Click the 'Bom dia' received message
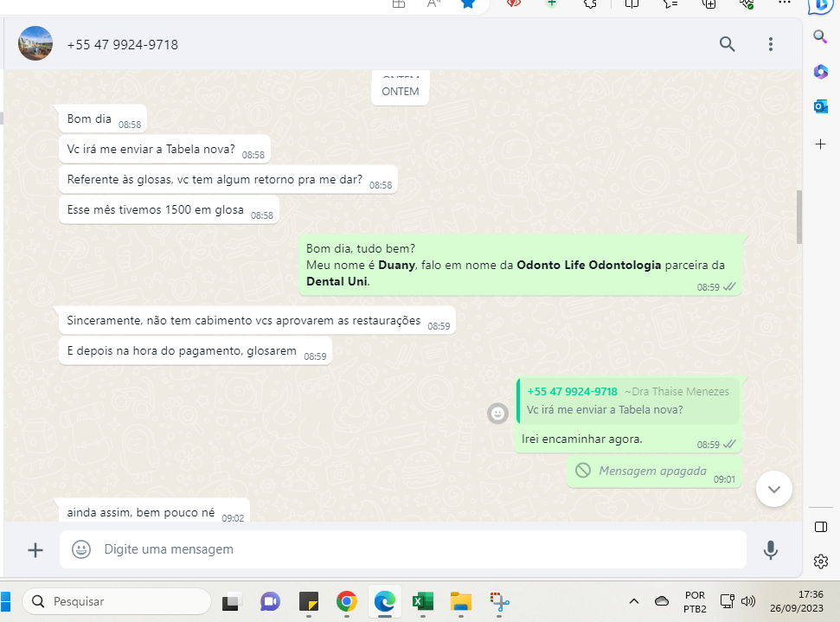Viewport: 840px width, 622px height. (x=103, y=119)
